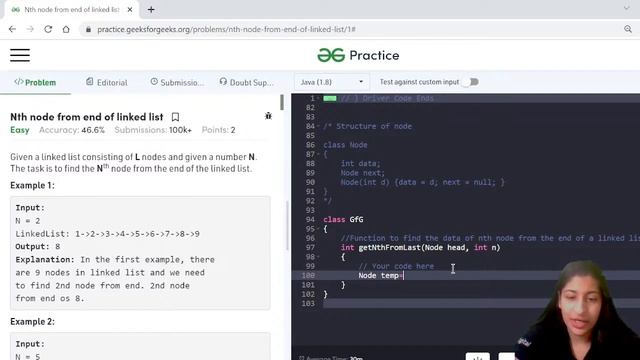
Task: Close the Nth node browser tab
Action: pyautogui.click(x=130, y=9)
